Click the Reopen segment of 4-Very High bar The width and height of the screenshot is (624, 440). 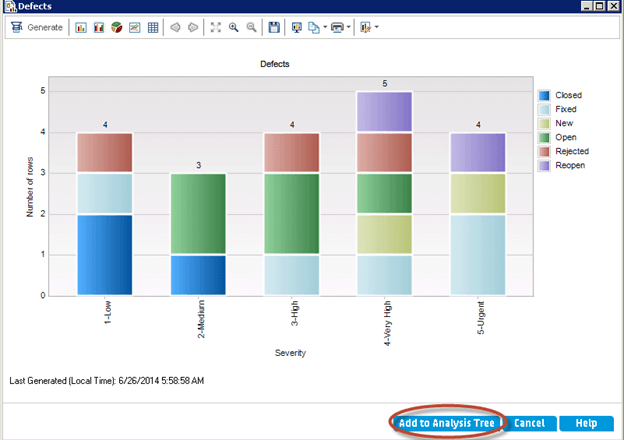[x=384, y=112]
